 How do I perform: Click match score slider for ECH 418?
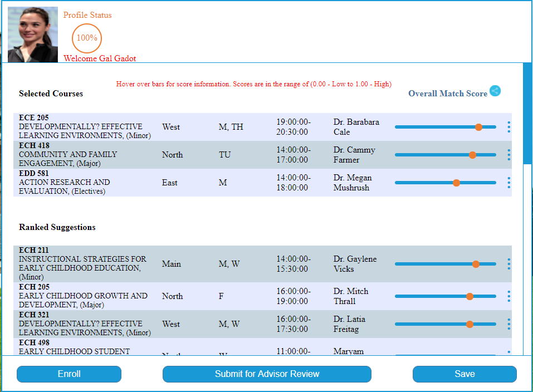(445, 155)
